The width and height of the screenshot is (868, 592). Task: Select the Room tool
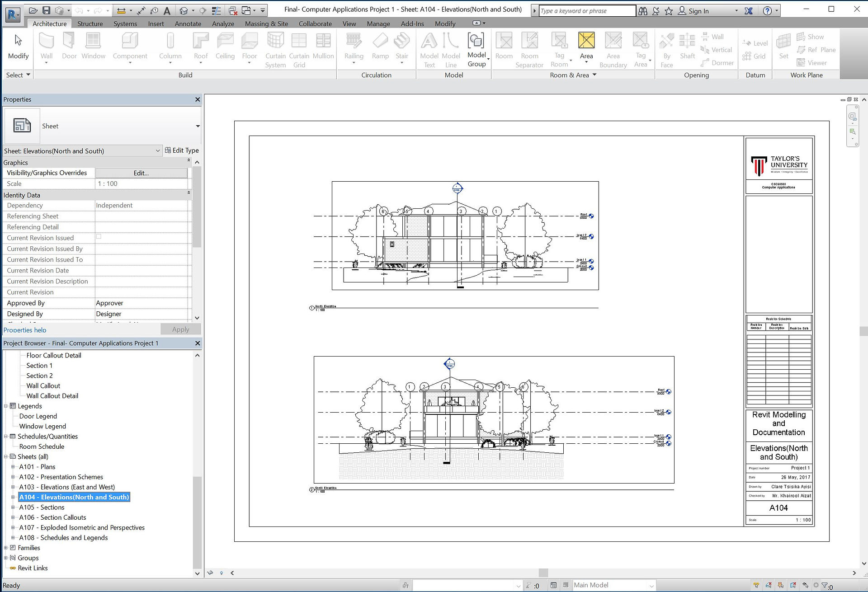point(504,47)
